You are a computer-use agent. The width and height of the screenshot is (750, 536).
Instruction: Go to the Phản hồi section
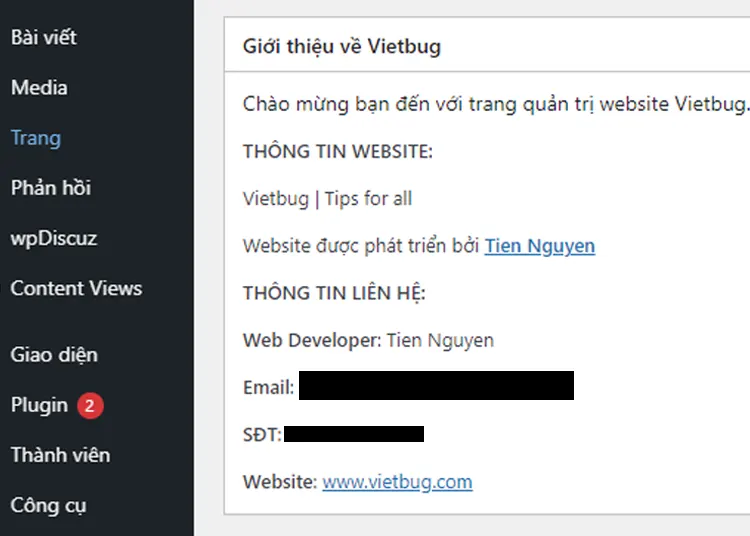[51, 188]
